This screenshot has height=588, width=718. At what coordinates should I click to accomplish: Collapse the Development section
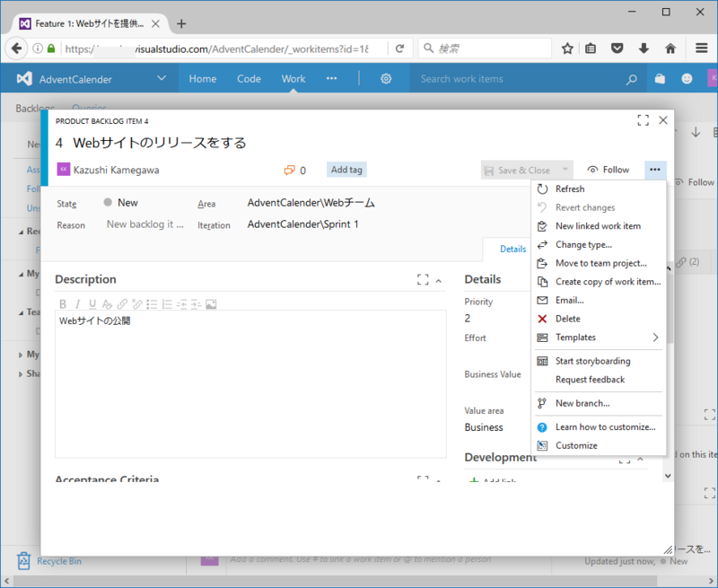pyautogui.click(x=640, y=459)
